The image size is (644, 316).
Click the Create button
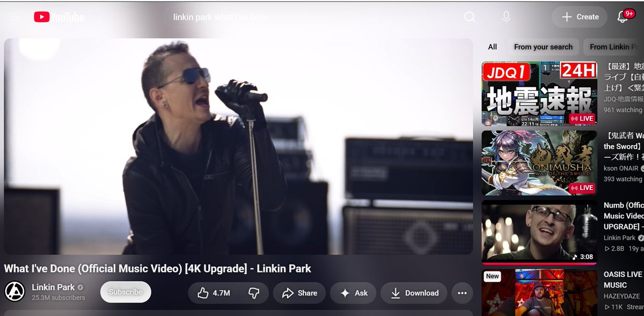click(580, 17)
